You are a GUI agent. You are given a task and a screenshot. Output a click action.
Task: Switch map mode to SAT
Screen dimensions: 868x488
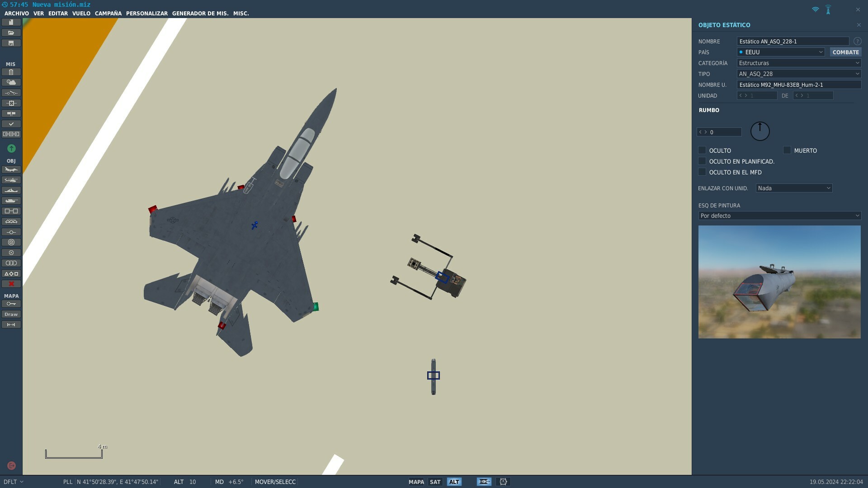tap(435, 482)
